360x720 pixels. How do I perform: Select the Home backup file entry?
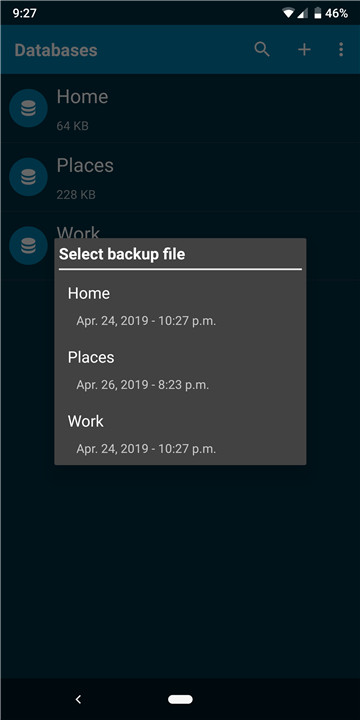click(x=180, y=306)
